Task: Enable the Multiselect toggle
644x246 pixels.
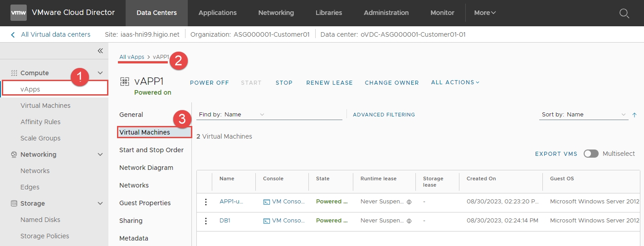Action: pos(591,154)
